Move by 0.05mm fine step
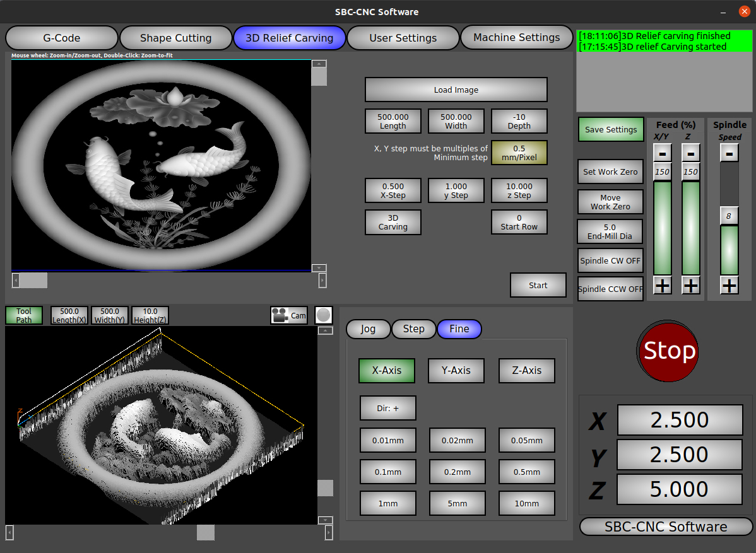This screenshot has height=553, width=756. 527,440
